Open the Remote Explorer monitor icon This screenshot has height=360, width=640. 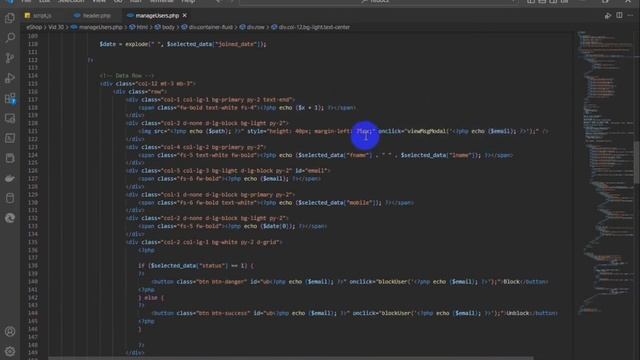(x=10, y=118)
